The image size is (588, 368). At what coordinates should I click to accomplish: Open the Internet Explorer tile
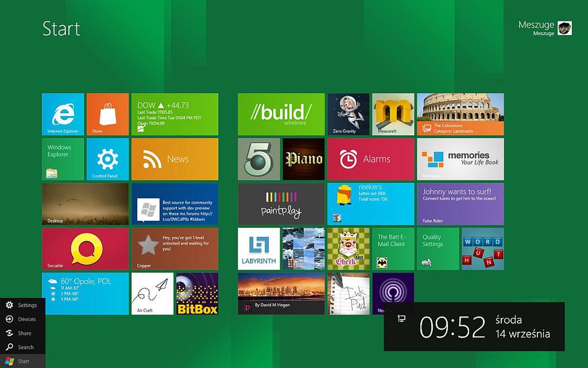click(x=63, y=114)
